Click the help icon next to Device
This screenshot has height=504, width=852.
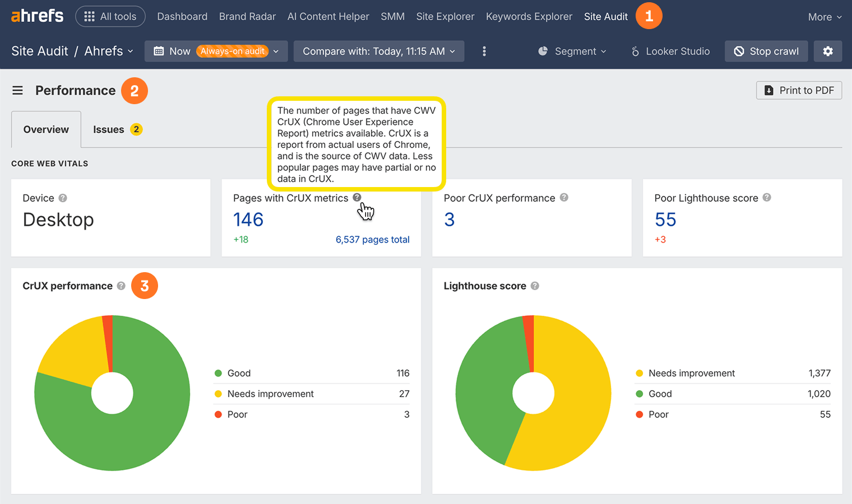pos(62,198)
